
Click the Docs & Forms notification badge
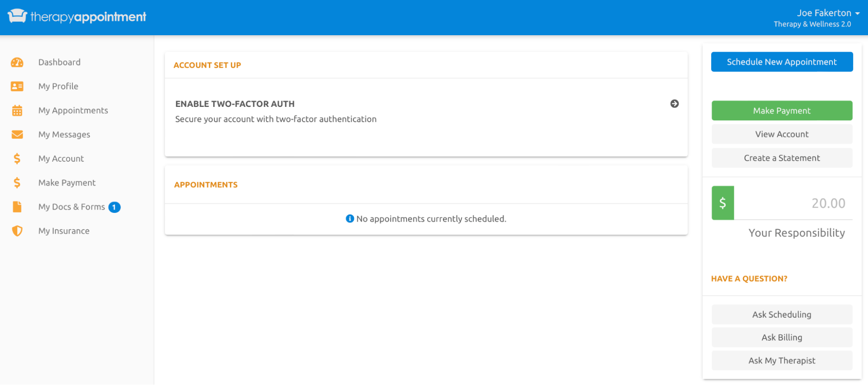114,207
